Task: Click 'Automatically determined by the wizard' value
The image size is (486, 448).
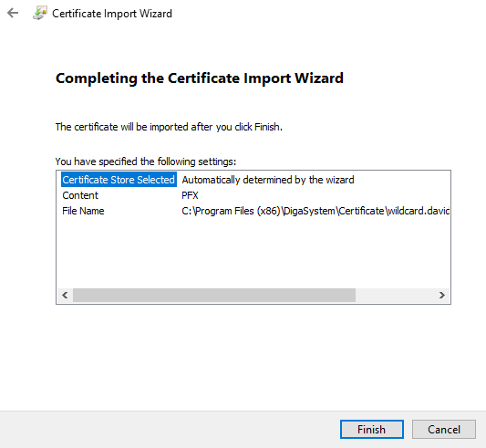Action: pos(268,180)
